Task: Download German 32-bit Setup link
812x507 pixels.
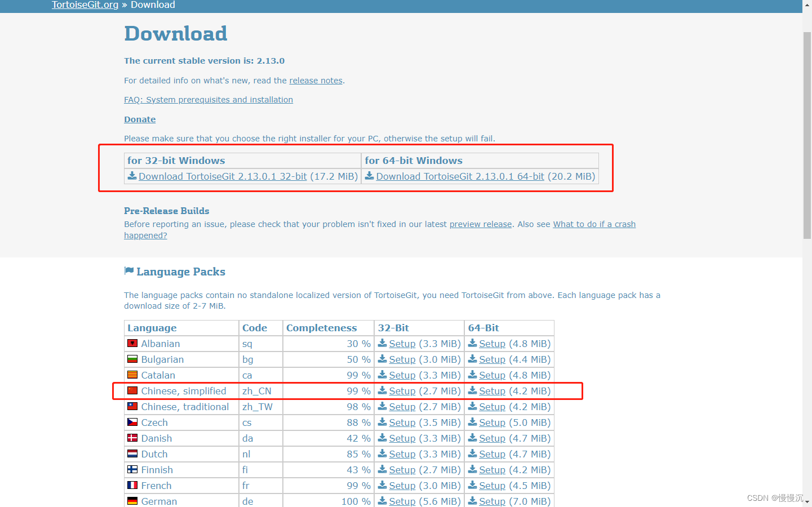Action: (402, 501)
